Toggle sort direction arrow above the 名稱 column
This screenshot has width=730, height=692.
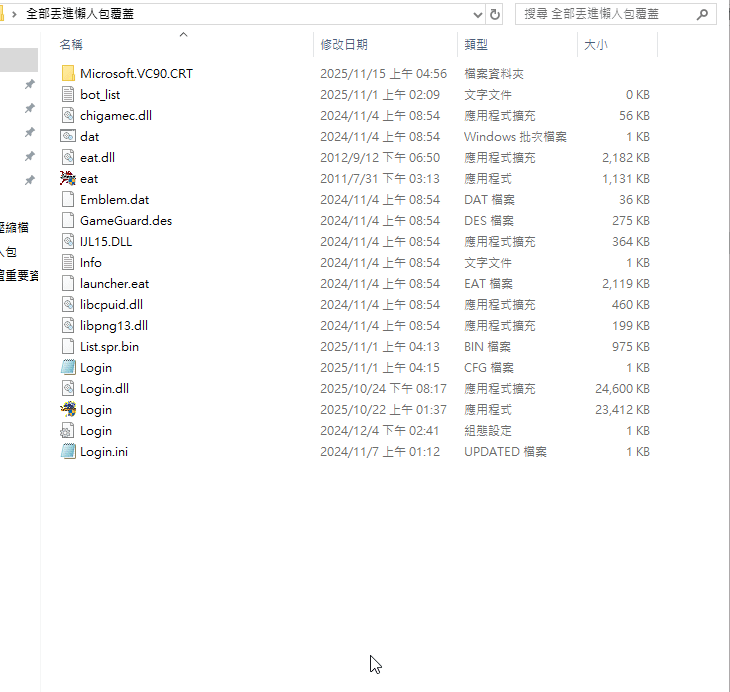tap(183, 34)
